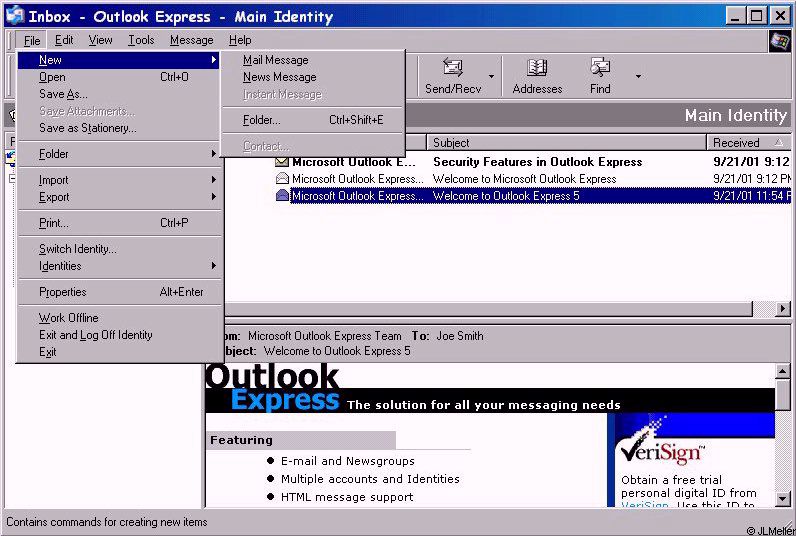Screen dimensions: 796x536
Task: Click the envelope icon for Welcome to Outlook Express 5
Action: tap(282, 195)
